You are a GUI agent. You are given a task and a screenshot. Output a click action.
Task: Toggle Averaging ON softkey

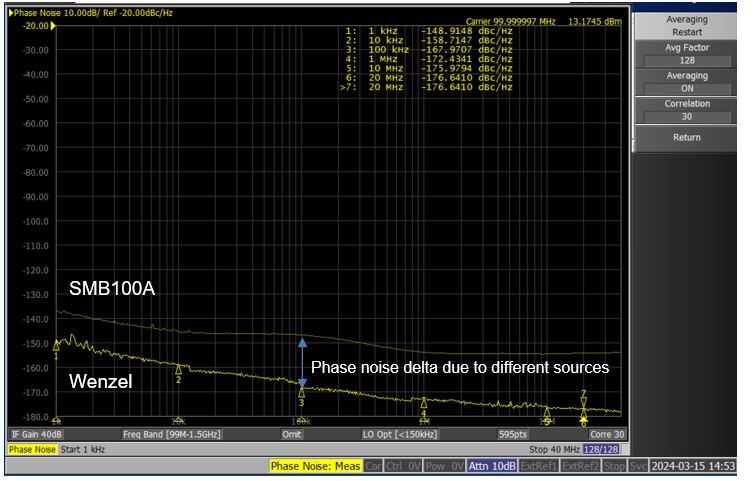(x=686, y=82)
